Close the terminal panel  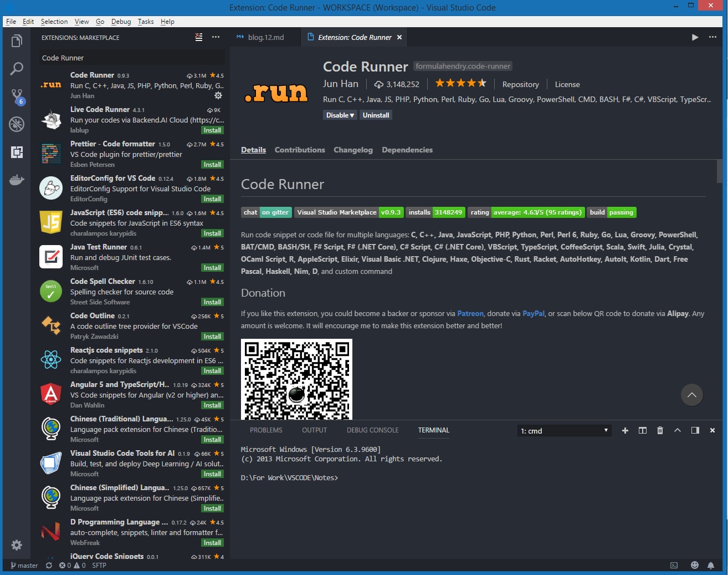click(x=712, y=430)
